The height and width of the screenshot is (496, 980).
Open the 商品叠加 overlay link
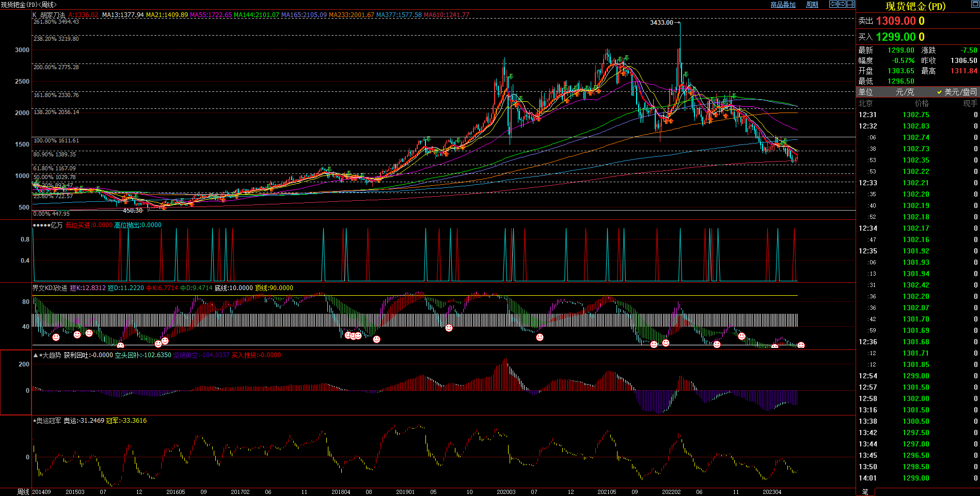click(x=783, y=5)
